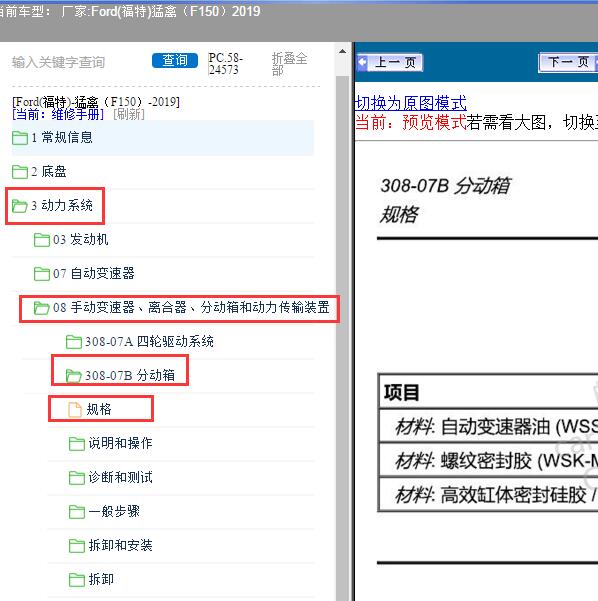Expand the 1 常规信息 tree row

pos(163,138)
